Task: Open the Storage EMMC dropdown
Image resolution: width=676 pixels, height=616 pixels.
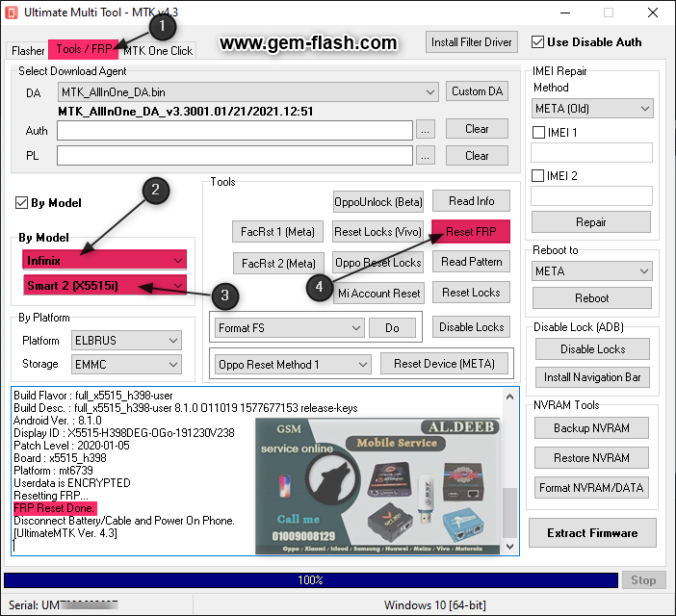Action: pos(126,365)
